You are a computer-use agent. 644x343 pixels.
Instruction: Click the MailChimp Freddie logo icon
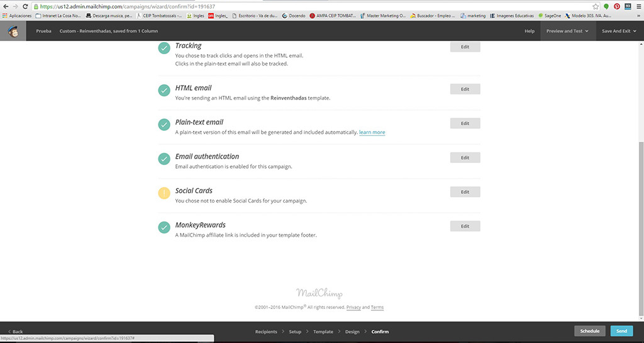click(13, 31)
